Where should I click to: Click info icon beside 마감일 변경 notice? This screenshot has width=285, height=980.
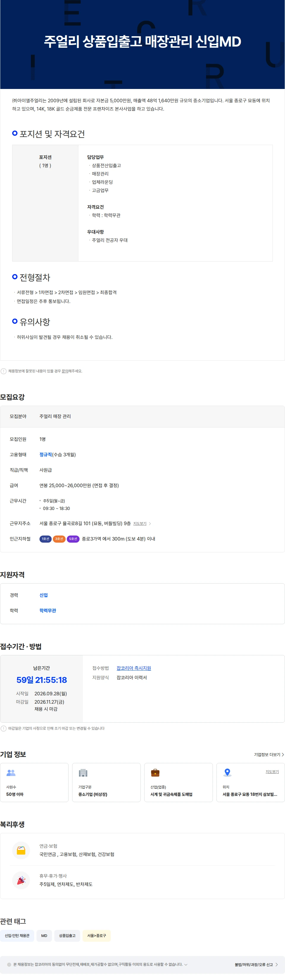coord(4,728)
